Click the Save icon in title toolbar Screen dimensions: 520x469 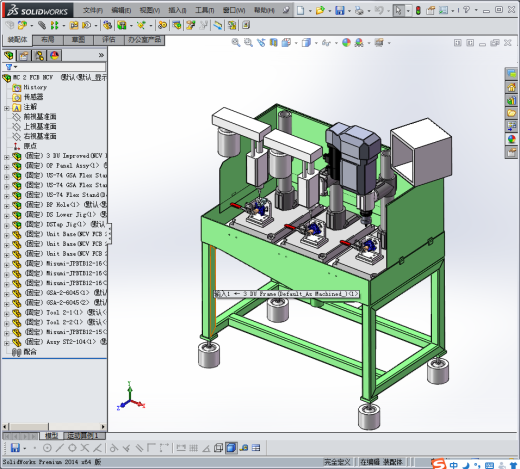[340, 10]
